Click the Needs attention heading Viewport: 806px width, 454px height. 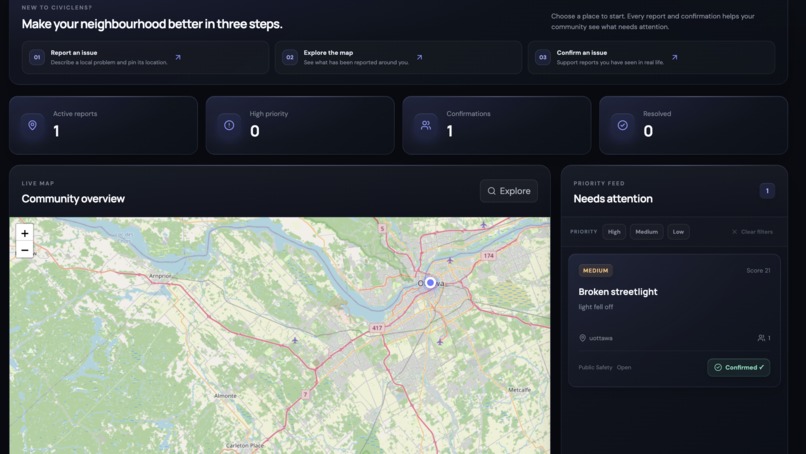pos(613,198)
